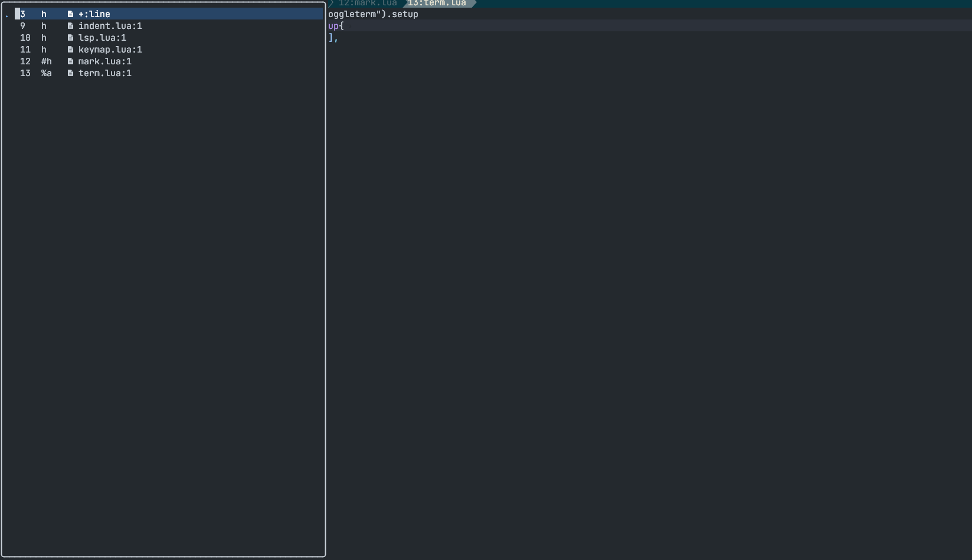972x560 pixels.
Task: Click the file icon next to indent.lua
Action: (71, 26)
